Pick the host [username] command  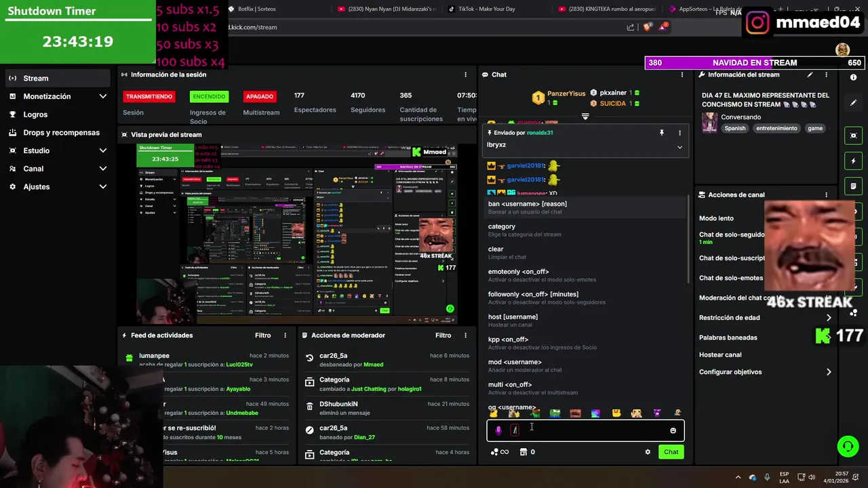[x=585, y=321]
